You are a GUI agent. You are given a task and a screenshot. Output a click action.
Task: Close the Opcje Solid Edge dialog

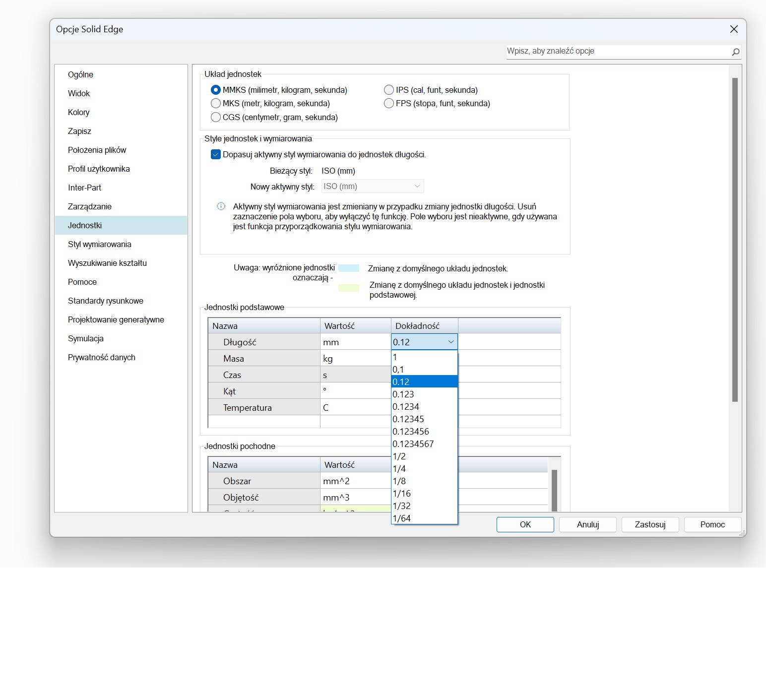click(734, 29)
